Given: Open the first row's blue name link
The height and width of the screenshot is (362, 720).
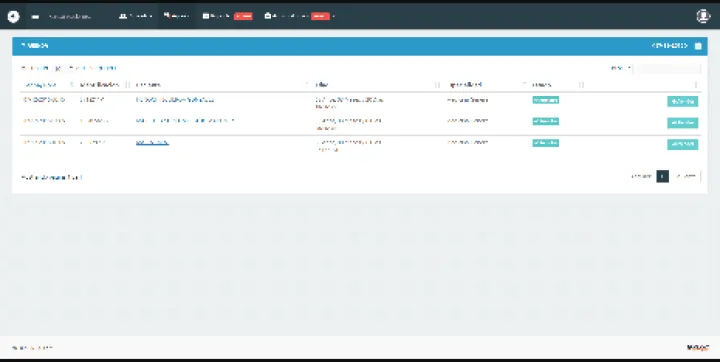Looking at the screenshot, I should tap(175, 100).
